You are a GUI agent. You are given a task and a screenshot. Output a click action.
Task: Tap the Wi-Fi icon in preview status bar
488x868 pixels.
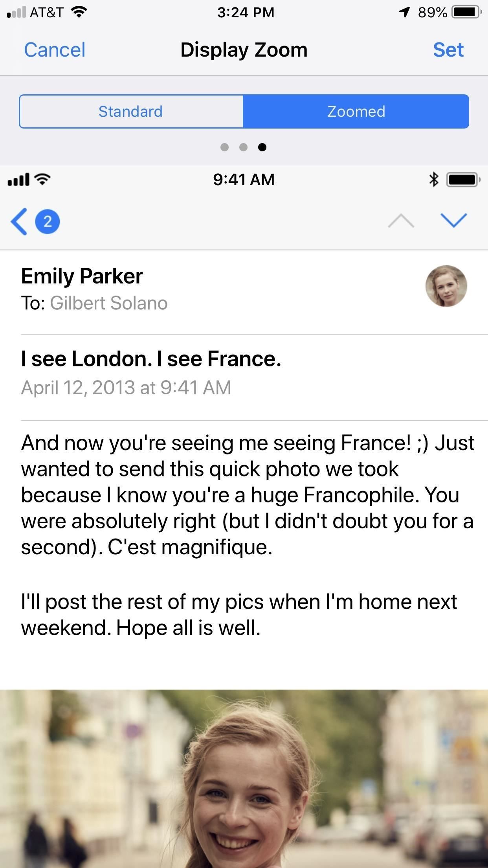(42, 180)
